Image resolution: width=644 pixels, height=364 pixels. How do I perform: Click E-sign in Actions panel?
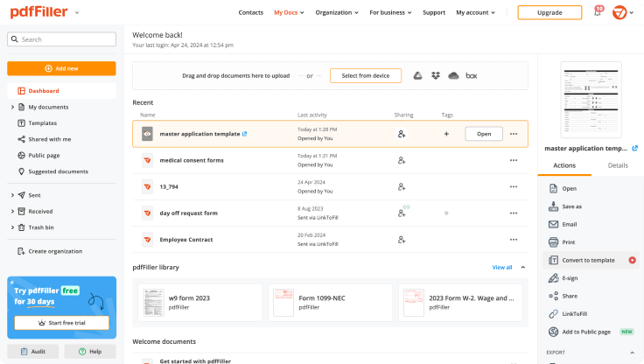coord(553,277)
